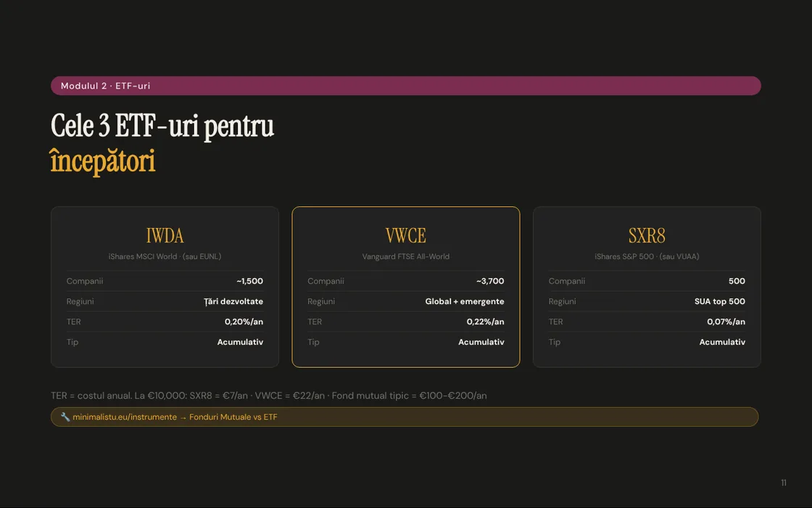This screenshot has height=508, width=812.
Task: Select the IWDA card heading
Action: click(165, 236)
